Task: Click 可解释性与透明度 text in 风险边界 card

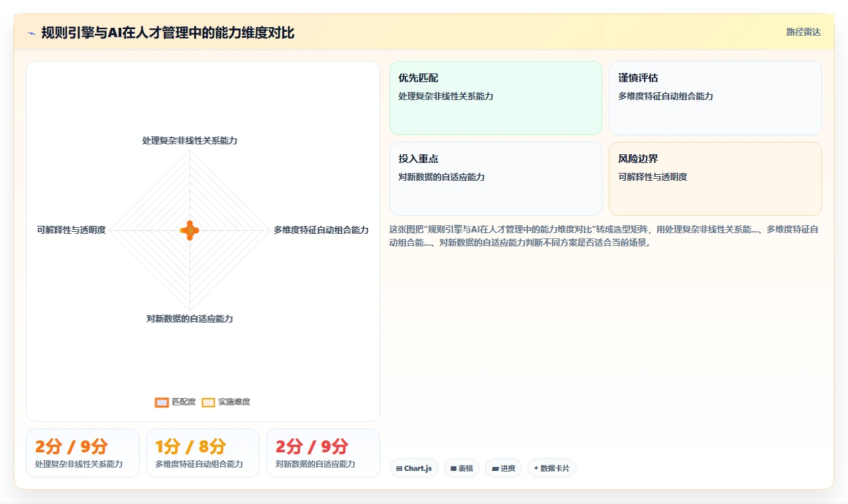Action: point(653,177)
